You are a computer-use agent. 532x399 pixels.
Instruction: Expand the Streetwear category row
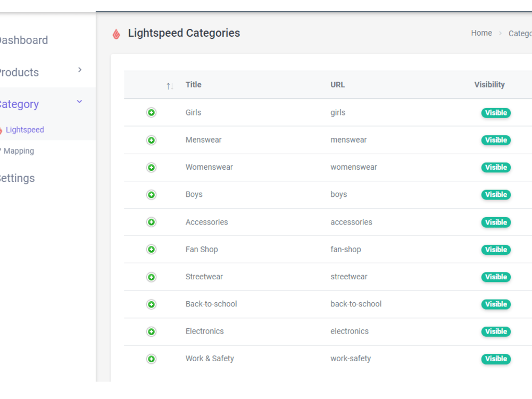[151, 277]
